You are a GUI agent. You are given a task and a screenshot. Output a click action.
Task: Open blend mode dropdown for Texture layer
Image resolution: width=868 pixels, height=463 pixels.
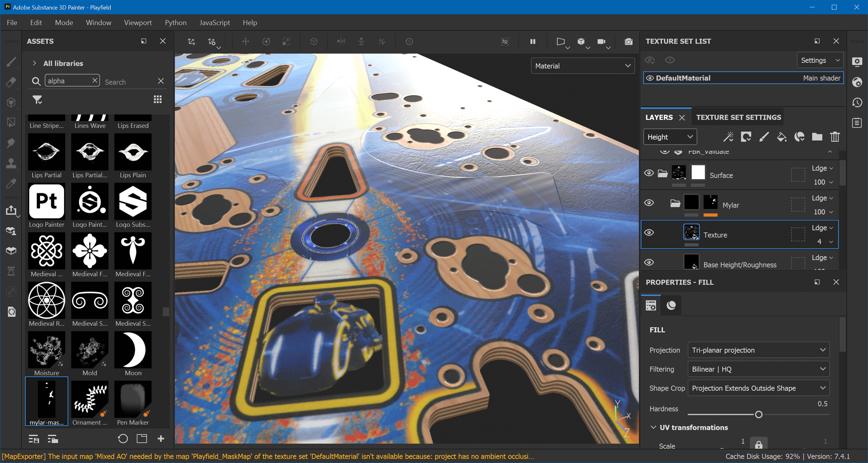click(822, 228)
